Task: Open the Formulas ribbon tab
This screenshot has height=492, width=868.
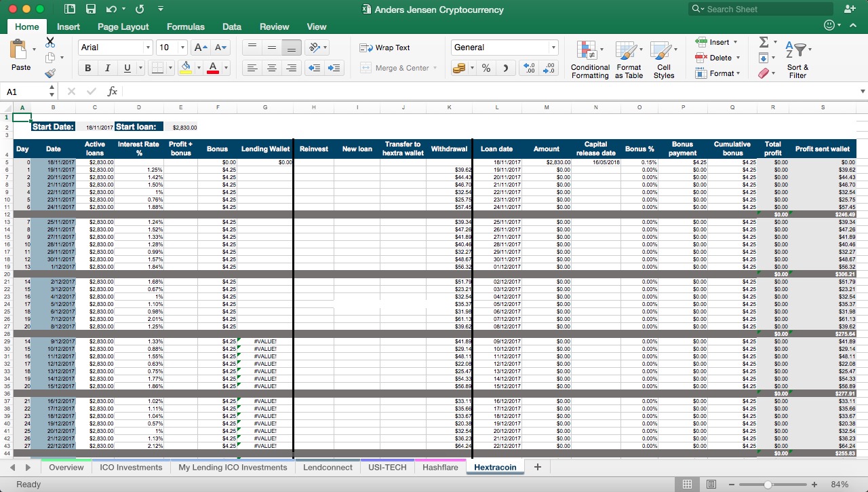Action: tap(185, 26)
